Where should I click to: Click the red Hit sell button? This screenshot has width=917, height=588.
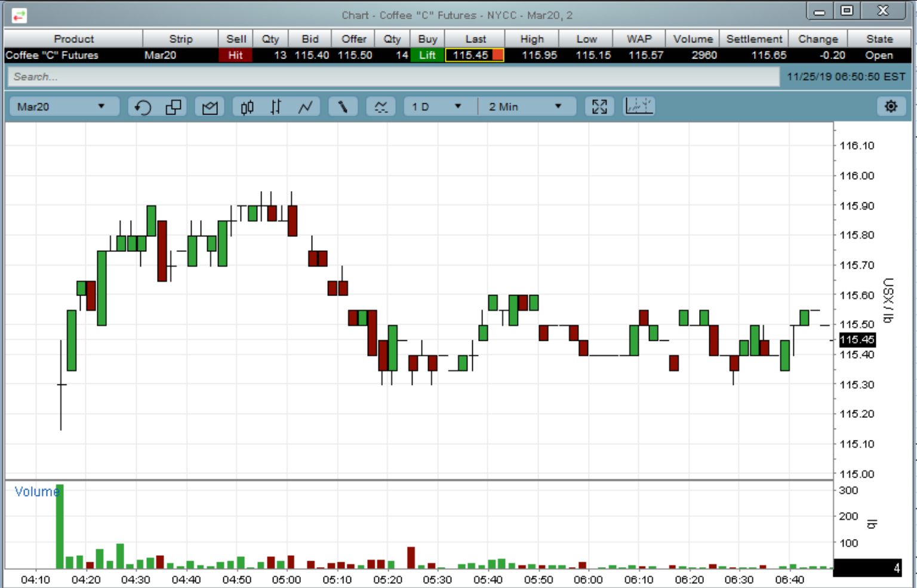click(x=236, y=55)
